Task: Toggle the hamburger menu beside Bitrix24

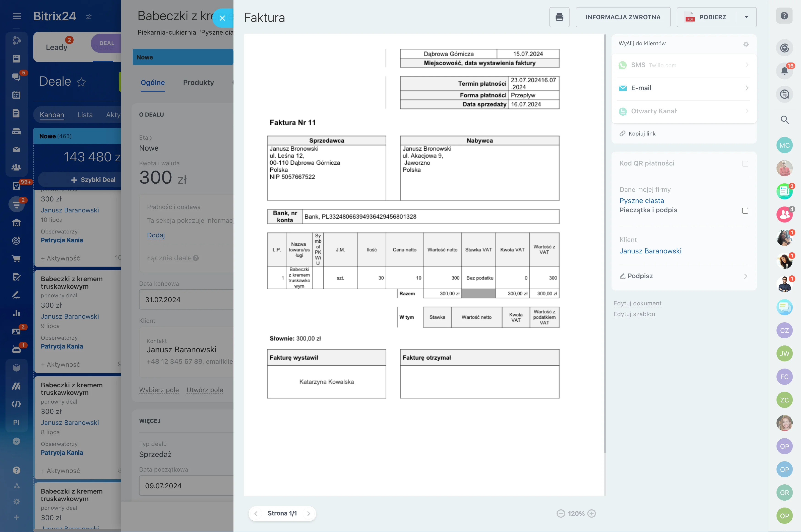Action: point(17,16)
